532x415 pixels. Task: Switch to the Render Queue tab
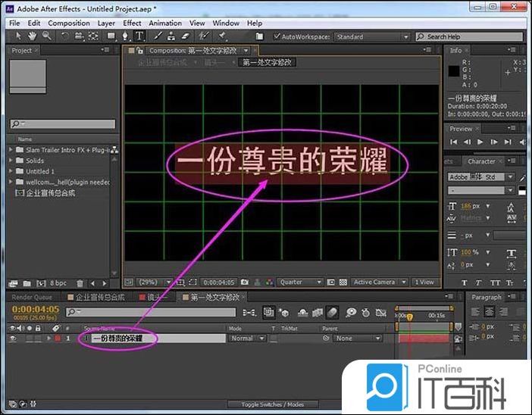click(33, 298)
